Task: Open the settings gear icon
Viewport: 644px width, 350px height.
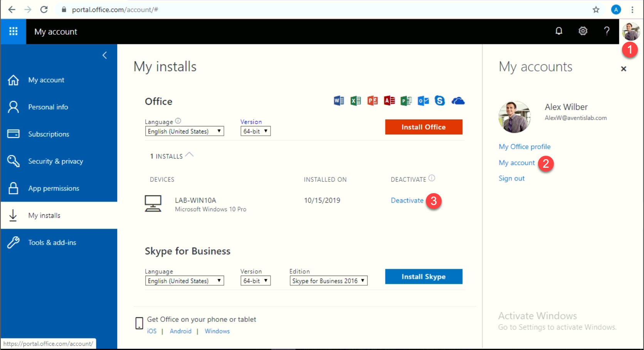Action: pos(583,31)
